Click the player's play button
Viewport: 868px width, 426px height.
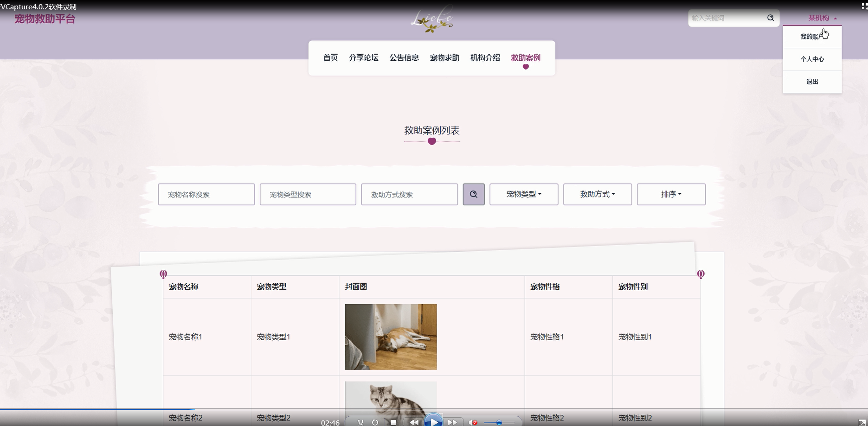point(433,421)
